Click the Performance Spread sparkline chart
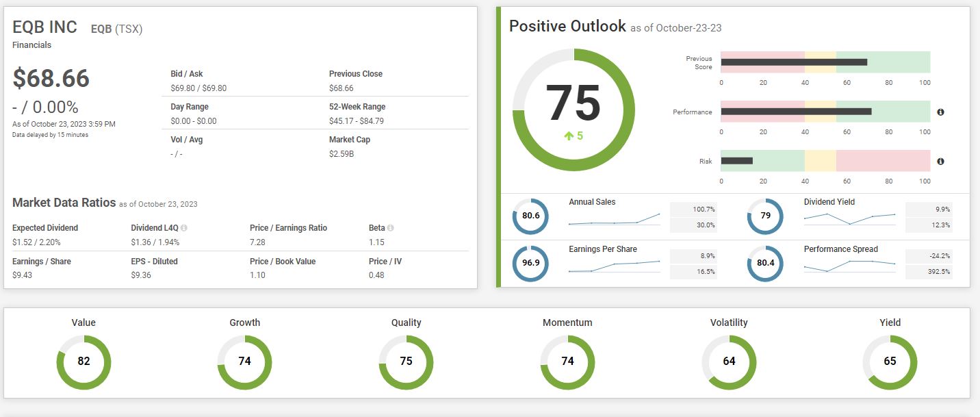 click(x=849, y=266)
